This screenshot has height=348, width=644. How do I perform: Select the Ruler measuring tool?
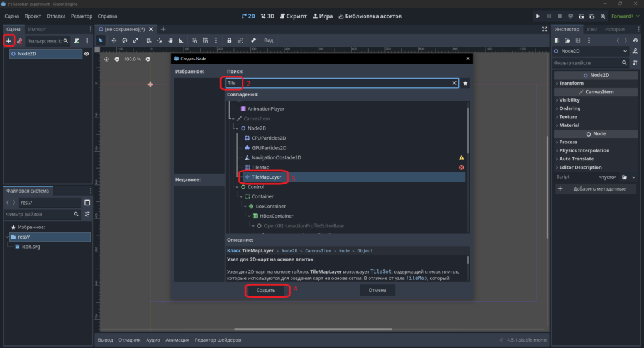pyautogui.click(x=181, y=40)
